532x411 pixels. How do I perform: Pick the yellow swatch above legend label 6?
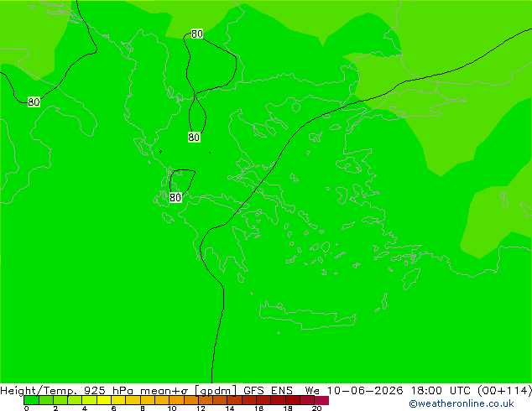(x=118, y=400)
